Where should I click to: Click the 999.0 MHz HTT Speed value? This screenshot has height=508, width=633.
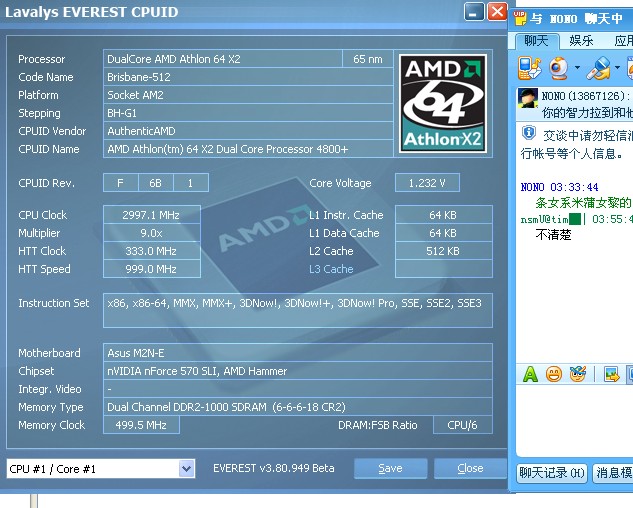point(152,269)
